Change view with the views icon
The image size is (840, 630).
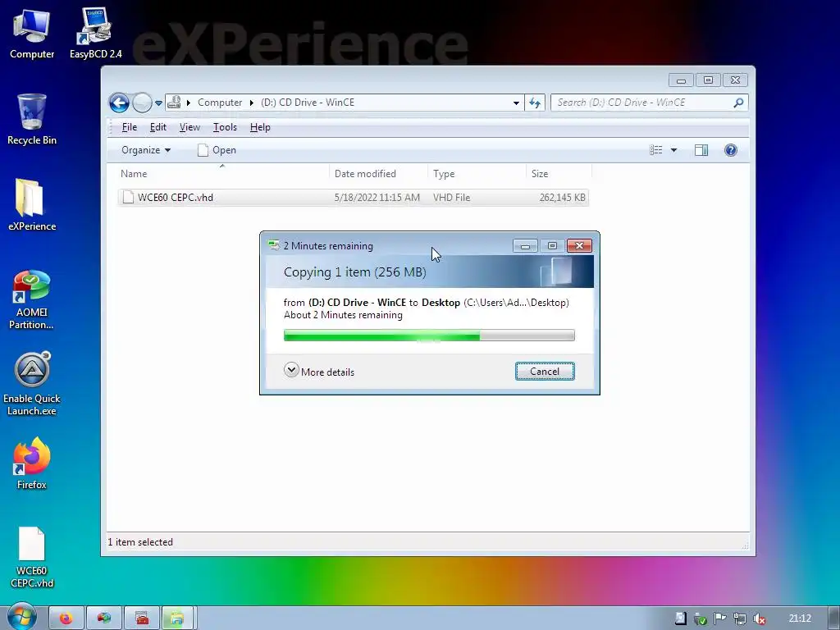(656, 150)
